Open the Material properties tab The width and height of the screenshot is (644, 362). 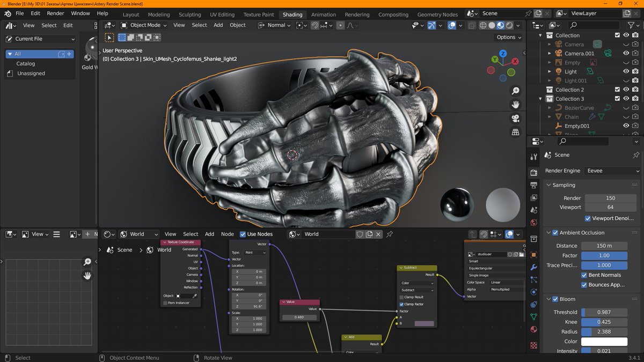(533, 329)
